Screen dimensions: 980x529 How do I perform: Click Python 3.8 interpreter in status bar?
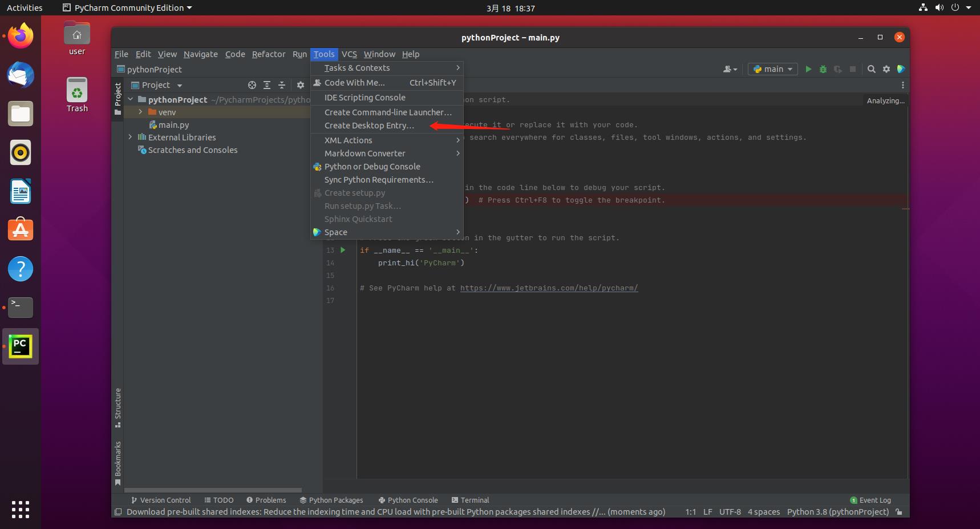coord(837,512)
